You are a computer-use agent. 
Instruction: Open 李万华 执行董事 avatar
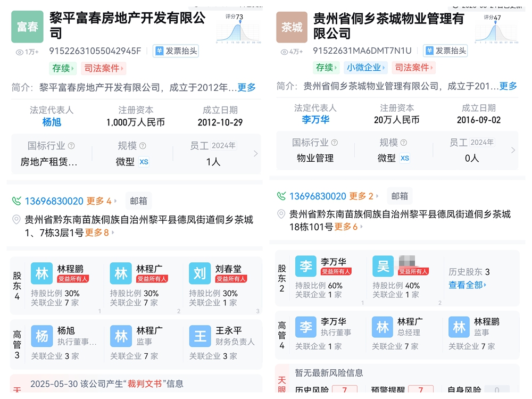[x=306, y=327]
